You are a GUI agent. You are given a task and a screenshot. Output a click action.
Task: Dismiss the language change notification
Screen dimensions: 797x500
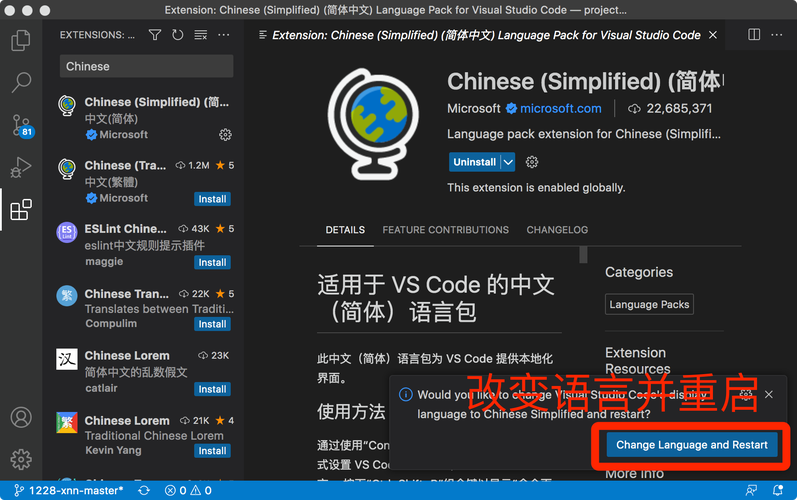(769, 394)
